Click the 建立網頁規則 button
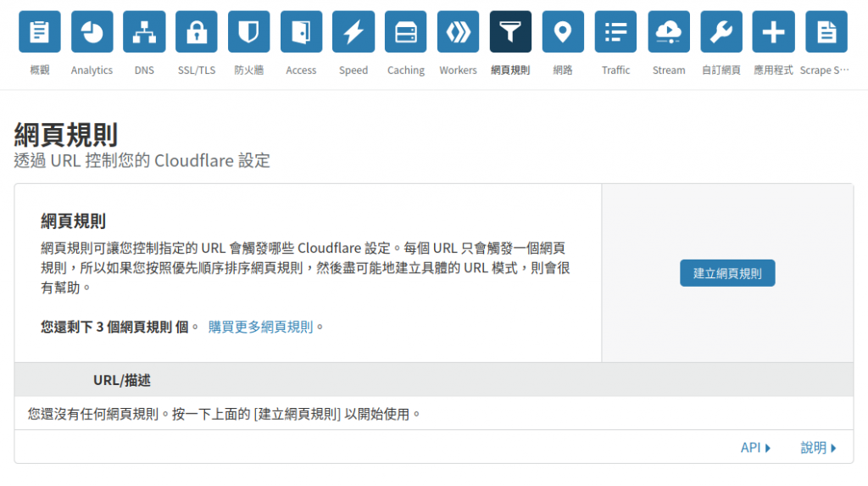The height and width of the screenshot is (486, 868). [x=727, y=273]
